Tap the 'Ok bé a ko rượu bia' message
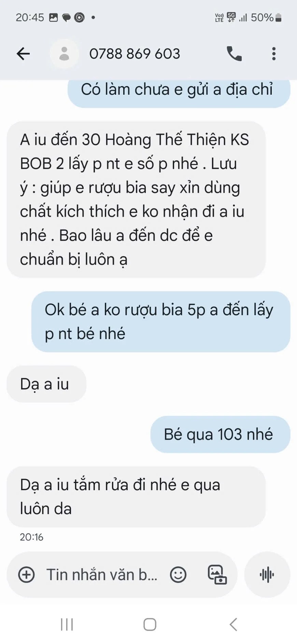Screen dimensions: 297x644 [x=161, y=322]
